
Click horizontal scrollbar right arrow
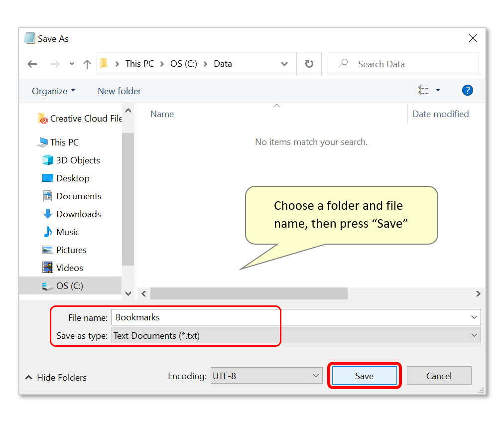[x=478, y=293]
